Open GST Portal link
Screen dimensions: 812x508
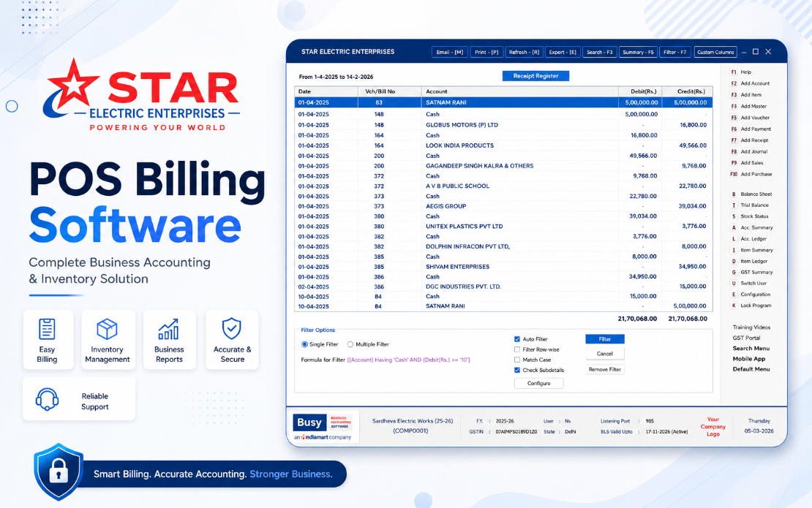tap(746, 338)
